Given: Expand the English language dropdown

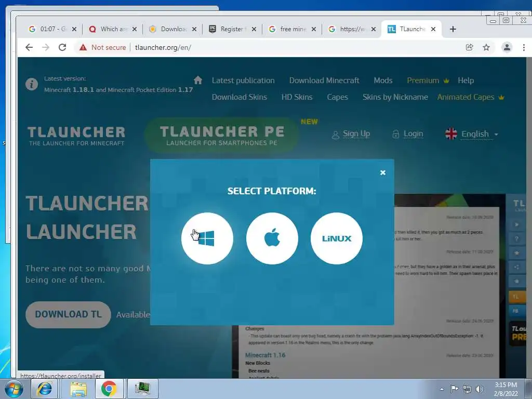Looking at the screenshot, I should click(472, 134).
